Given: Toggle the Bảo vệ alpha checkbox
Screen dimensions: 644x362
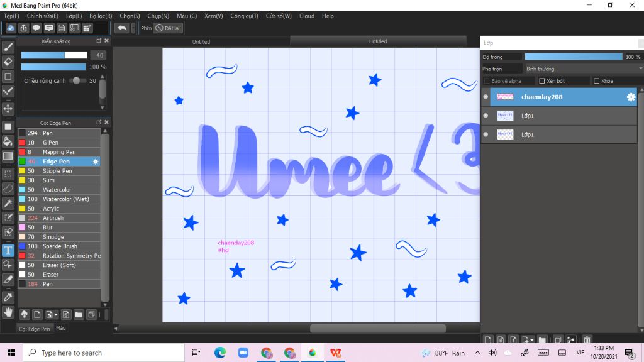Looking at the screenshot, I should pos(487,81).
